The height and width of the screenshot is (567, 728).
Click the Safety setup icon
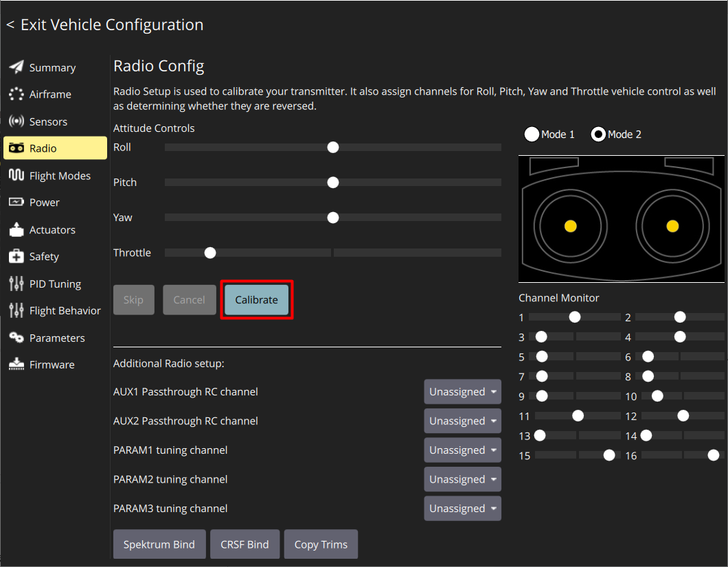16,256
